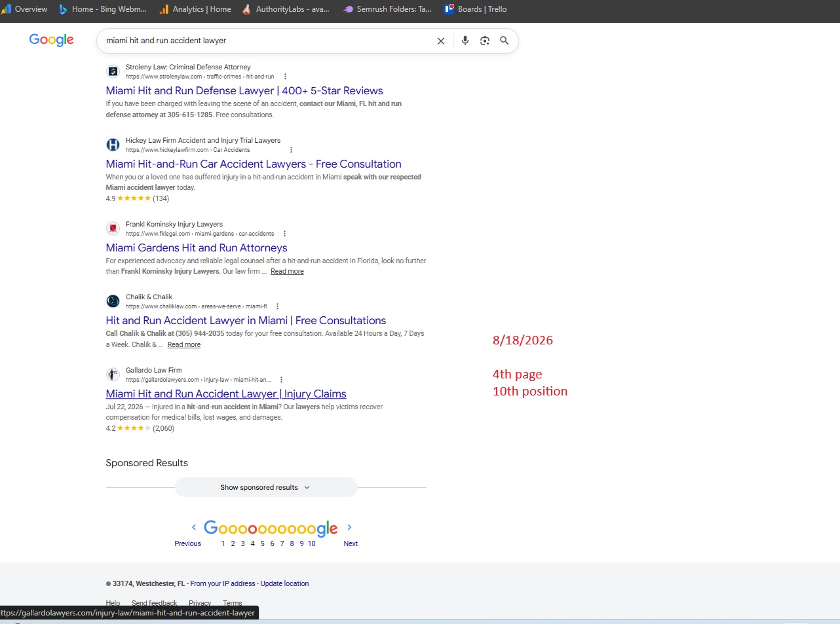
Task: Clear the search query with X
Action: (441, 41)
